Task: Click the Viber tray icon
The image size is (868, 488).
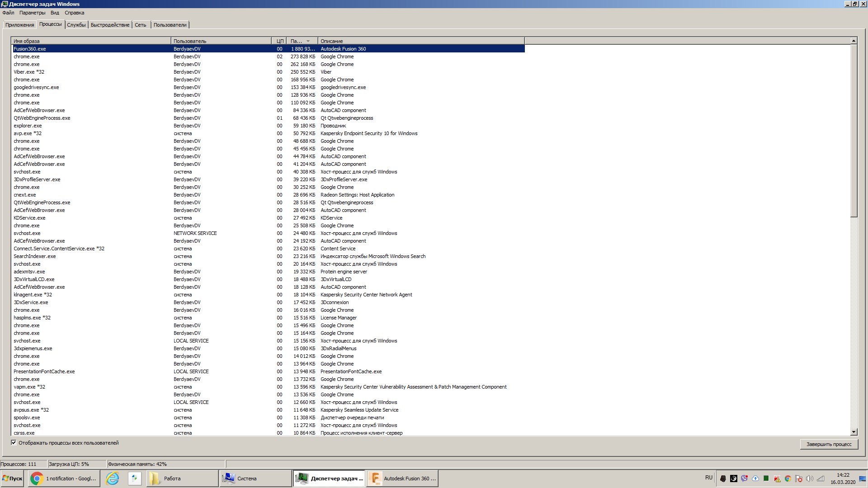Action: click(x=744, y=479)
